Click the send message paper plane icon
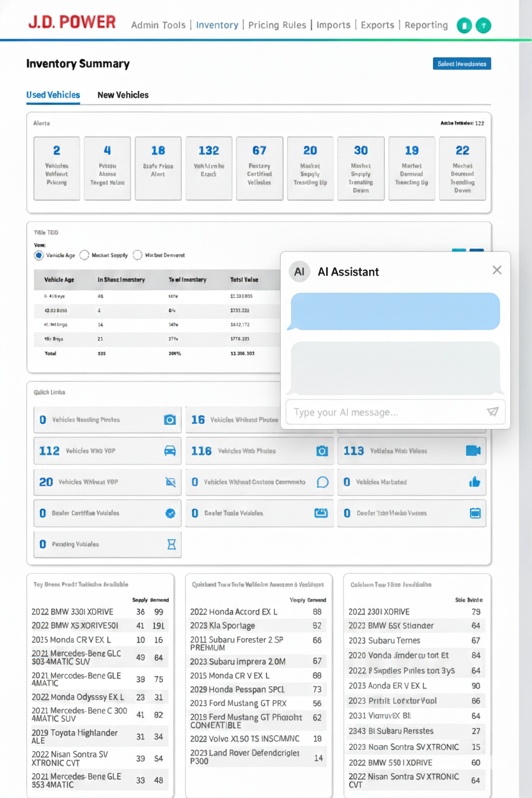The image size is (532, 798). (492, 412)
